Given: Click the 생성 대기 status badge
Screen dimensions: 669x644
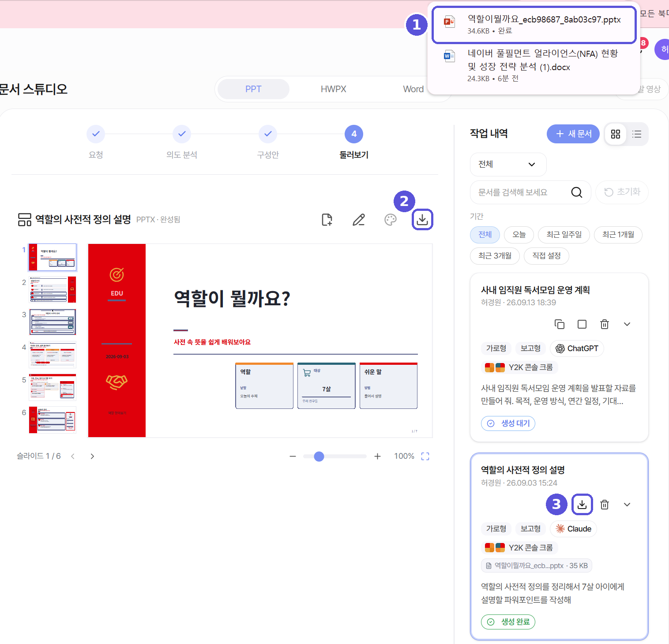Looking at the screenshot, I should pyautogui.click(x=508, y=423).
